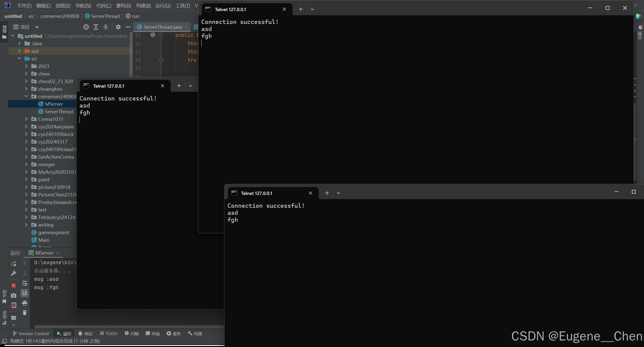Expand the out folder
This screenshot has width=644, height=347.
(19, 51)
